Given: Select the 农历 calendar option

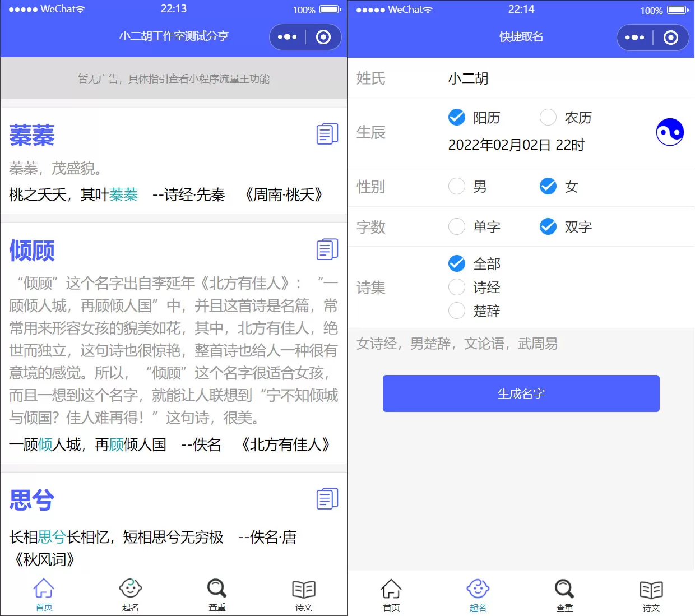Looking at the screenshot, I should [x=548, y=118].
